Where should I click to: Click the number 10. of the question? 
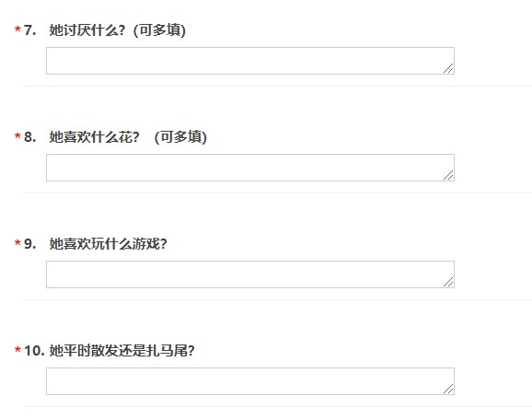pyautogui.click(x=34, y=350)
